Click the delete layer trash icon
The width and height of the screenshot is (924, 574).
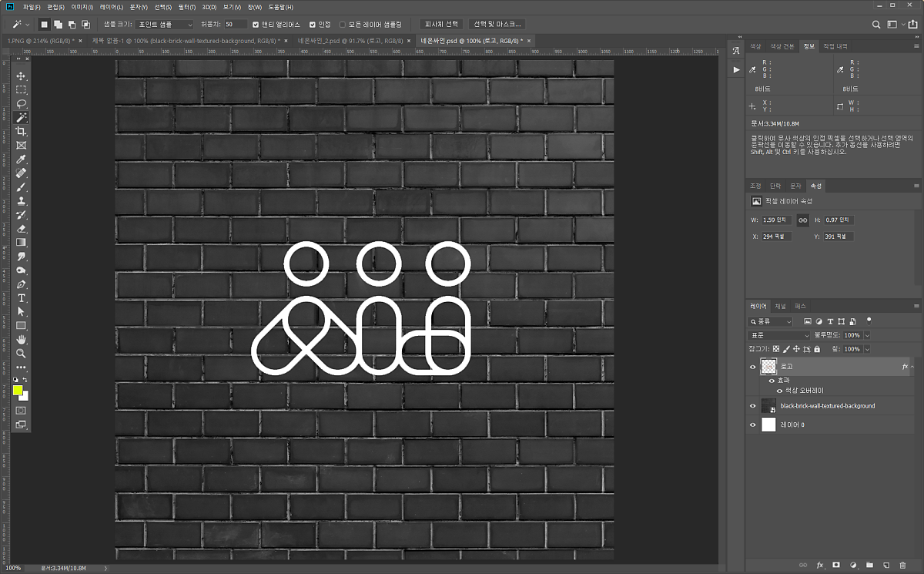pyautogui.click(x=903, y=566)
